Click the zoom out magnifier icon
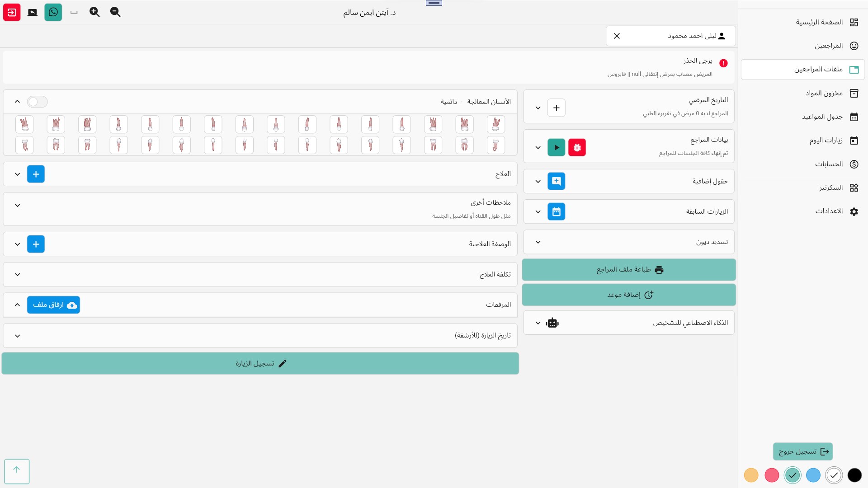The image size is (868, 488). (x=115, y=12)
